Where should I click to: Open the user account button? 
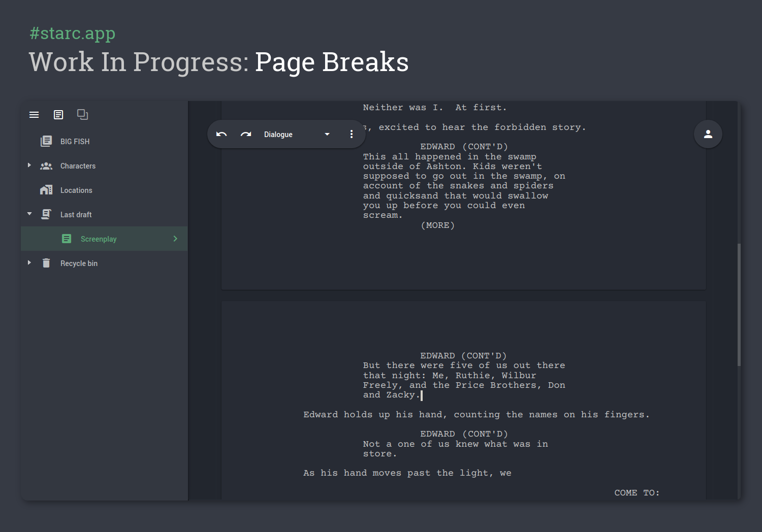[x=708, y=134]
